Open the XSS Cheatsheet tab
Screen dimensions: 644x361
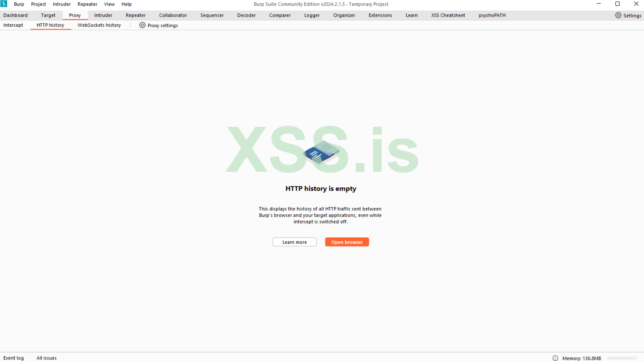coord(448,15)
